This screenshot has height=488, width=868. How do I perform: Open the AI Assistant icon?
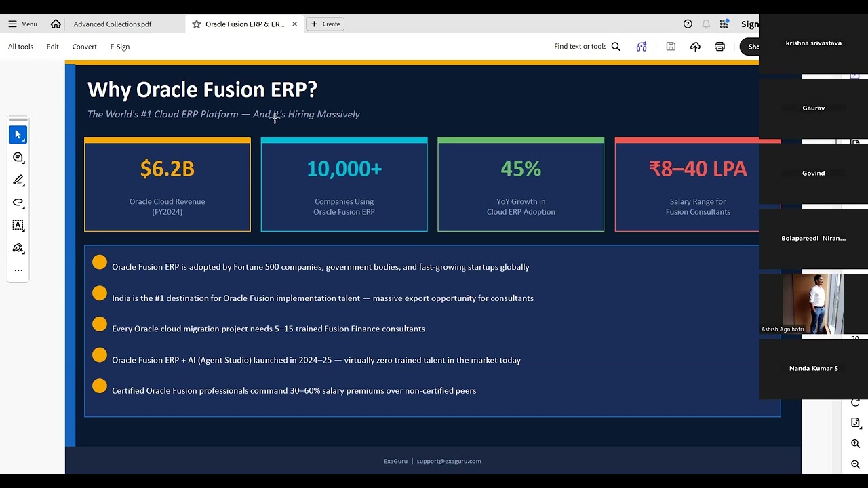click(642, 47)
